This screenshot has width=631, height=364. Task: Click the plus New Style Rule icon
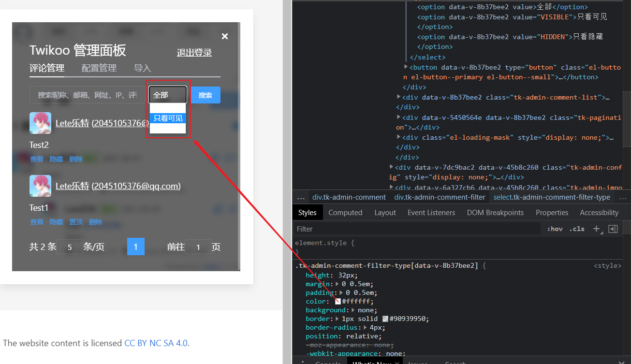click(597, 229)
